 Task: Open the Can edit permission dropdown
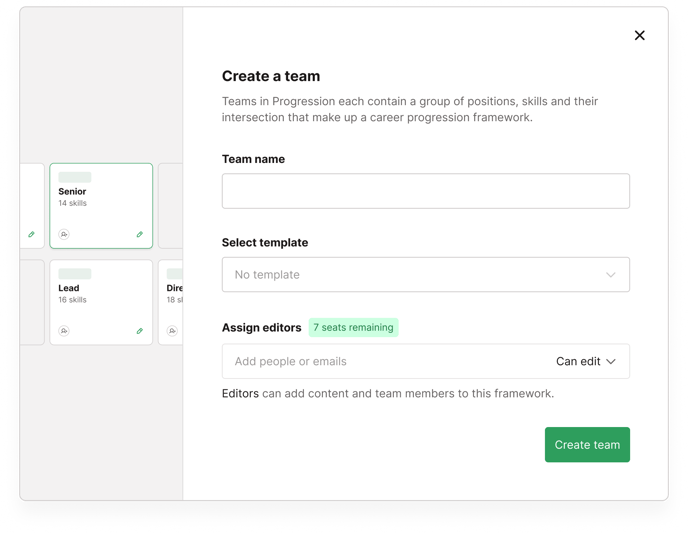tap(586, 361)
